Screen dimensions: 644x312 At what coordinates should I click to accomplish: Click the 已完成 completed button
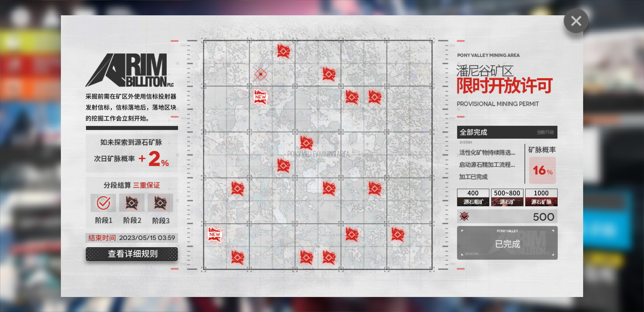click(x=507, y=243)
